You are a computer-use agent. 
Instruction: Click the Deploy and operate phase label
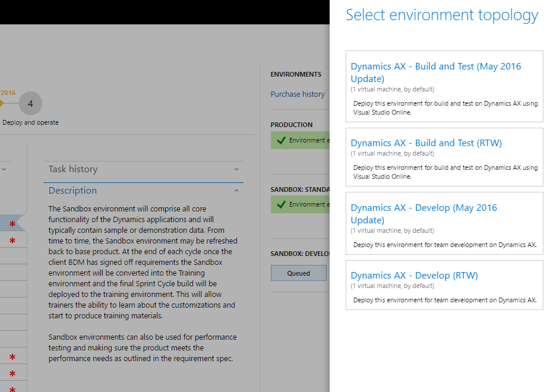click(x=30, y=123)
